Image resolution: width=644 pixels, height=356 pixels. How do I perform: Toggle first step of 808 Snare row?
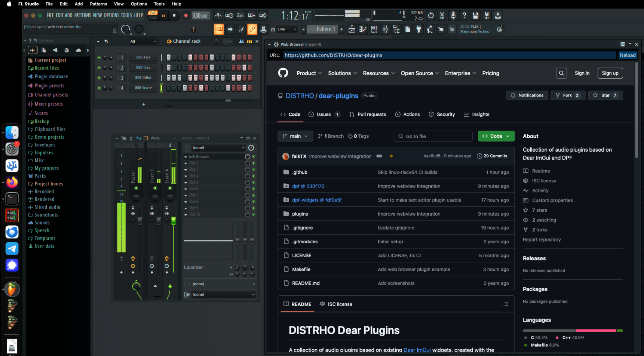pyautogui.click(x=169, y=88)
